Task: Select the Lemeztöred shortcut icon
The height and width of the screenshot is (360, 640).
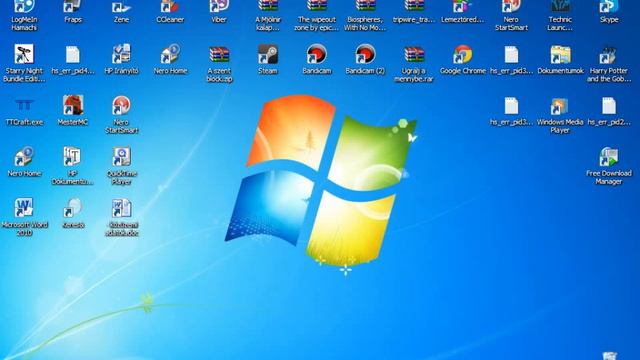Action: click(462, 11)
